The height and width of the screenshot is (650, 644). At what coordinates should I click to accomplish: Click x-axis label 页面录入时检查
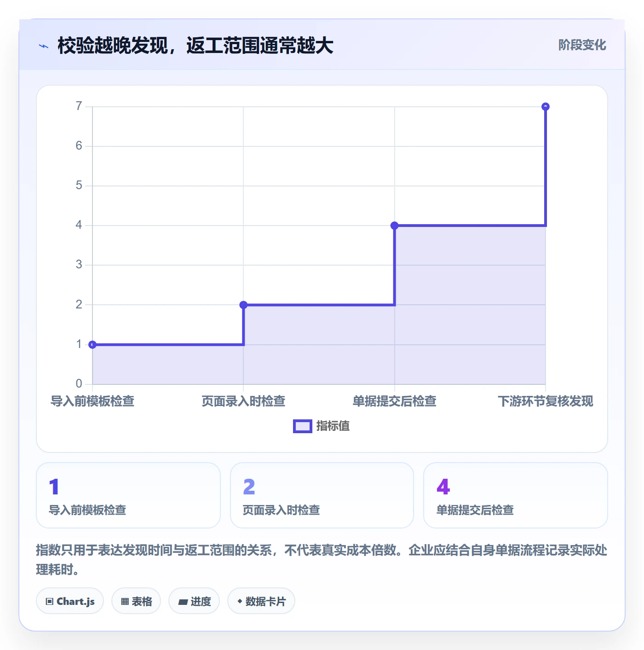pos(243,401)
